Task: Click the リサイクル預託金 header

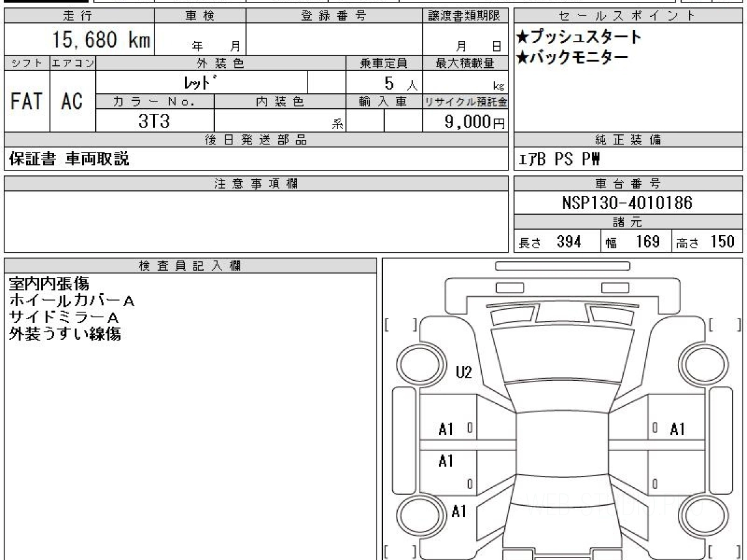Action: (466, 102)
